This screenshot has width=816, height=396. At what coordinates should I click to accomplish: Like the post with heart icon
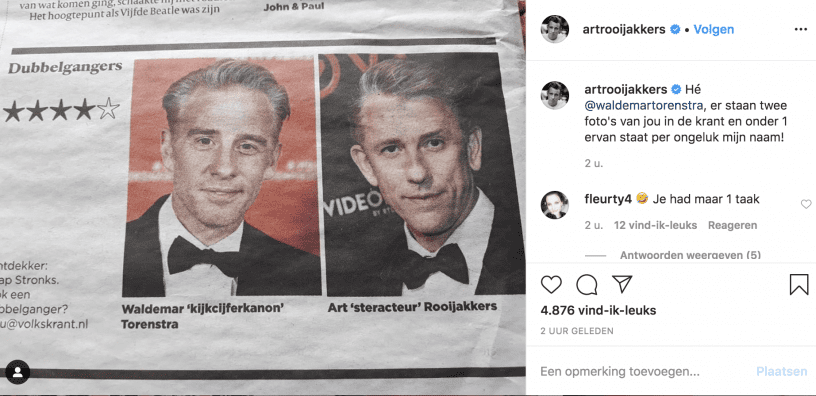coord(551,285)
